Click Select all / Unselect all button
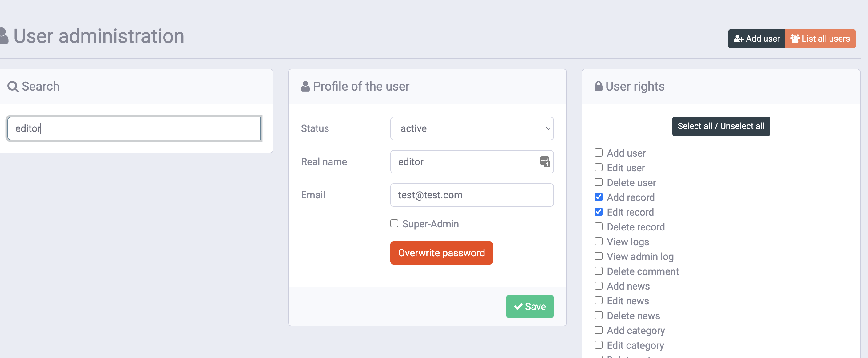 pos(720,126)
